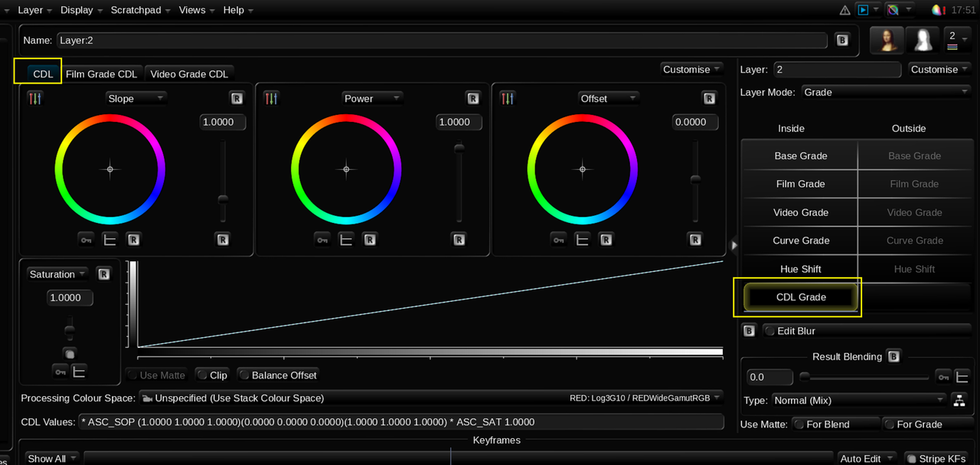Reset Power master slider R button
Image resolution: width=980 pixels, height=465 pixels.
[x=459, y=240]
